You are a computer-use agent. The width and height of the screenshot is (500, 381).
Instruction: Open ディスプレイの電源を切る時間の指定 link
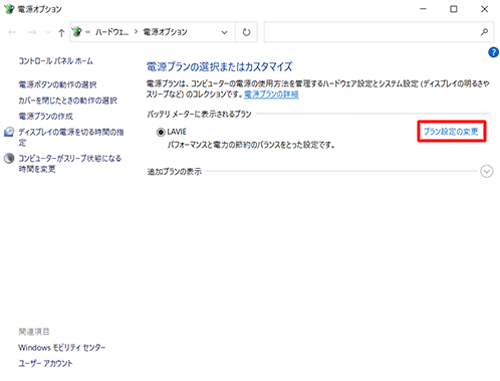pos(71,137)
